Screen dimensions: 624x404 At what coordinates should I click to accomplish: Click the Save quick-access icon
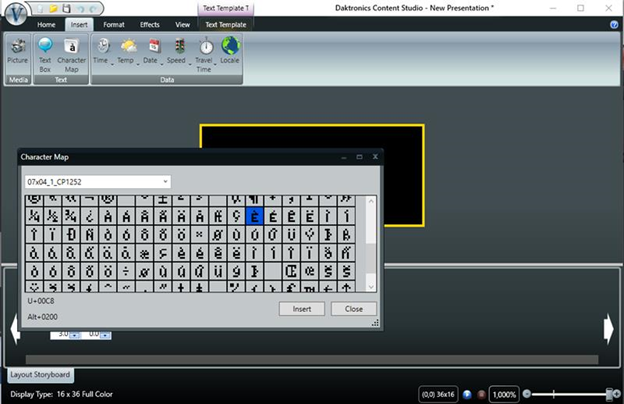(x=66, y=8)
